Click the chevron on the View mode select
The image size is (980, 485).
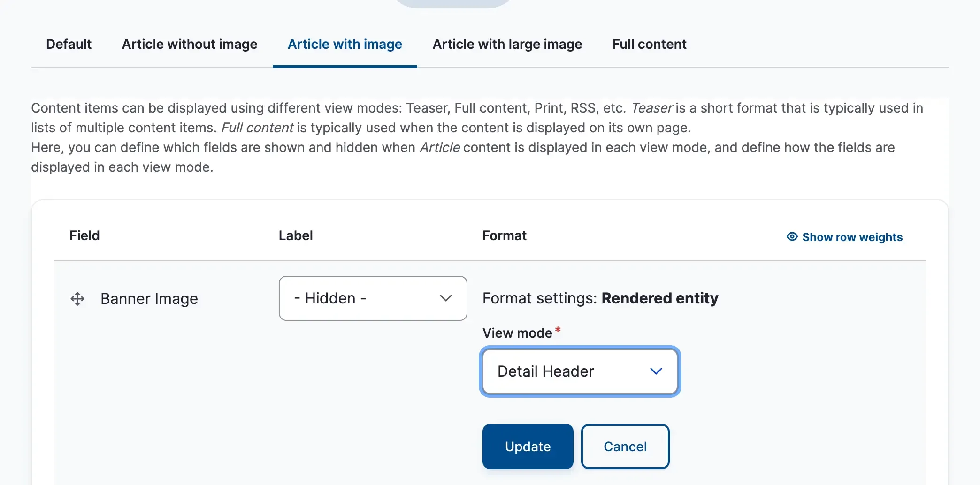[657, 371]
